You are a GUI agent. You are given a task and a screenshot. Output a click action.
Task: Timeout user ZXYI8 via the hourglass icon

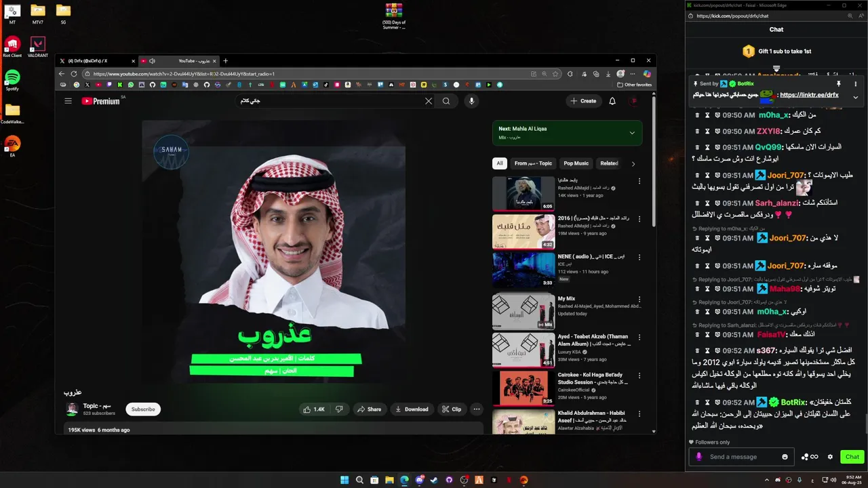click(x=707, y=131)
